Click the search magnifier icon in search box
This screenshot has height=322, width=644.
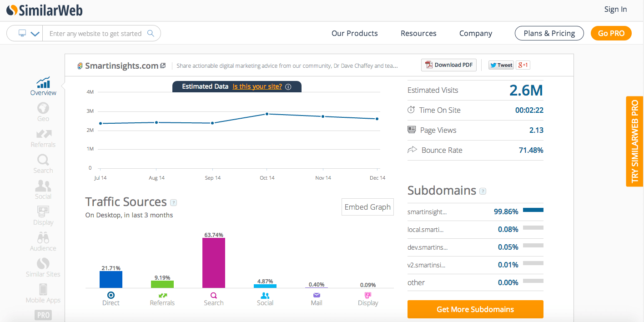(x=151, y=33)
